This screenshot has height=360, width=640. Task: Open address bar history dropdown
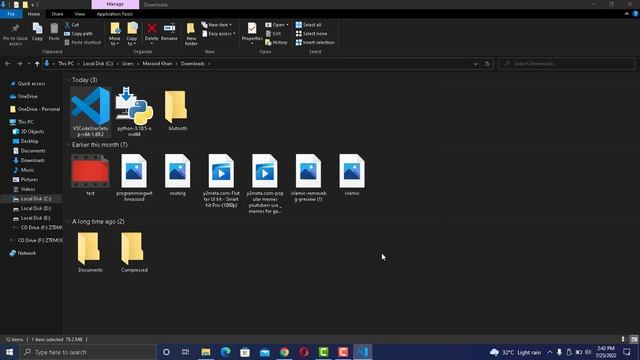pos(475,64)
